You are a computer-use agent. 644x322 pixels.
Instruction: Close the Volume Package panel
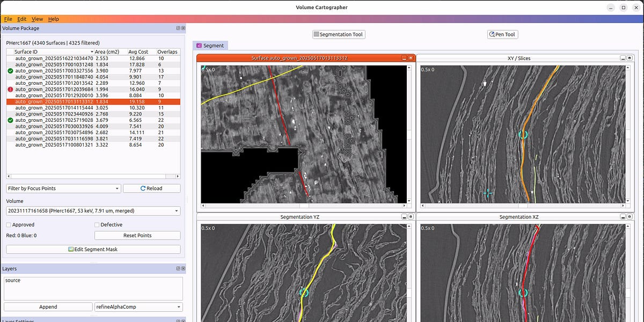[183, 28]
